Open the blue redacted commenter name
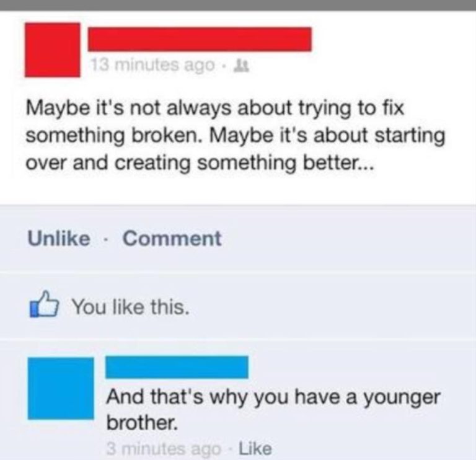476x460 pixels. (177, 367)
